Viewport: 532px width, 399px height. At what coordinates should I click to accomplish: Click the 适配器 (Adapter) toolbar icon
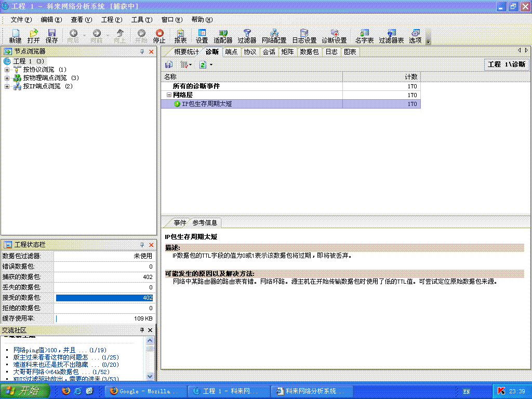pos(223,36)
